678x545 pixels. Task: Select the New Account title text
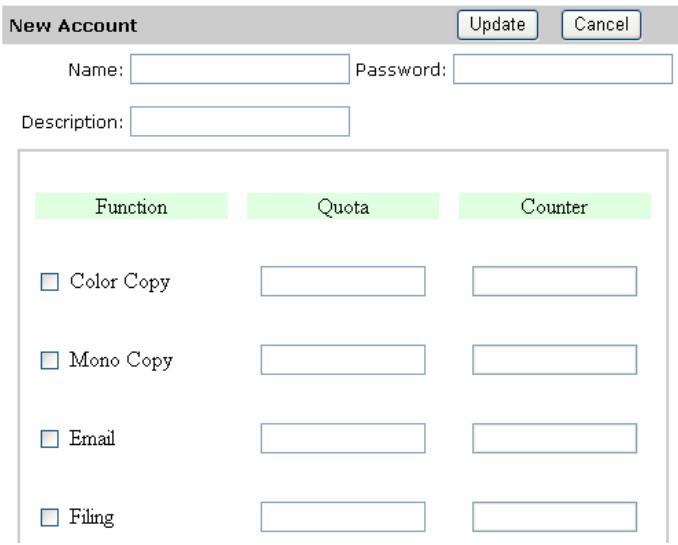73,26
